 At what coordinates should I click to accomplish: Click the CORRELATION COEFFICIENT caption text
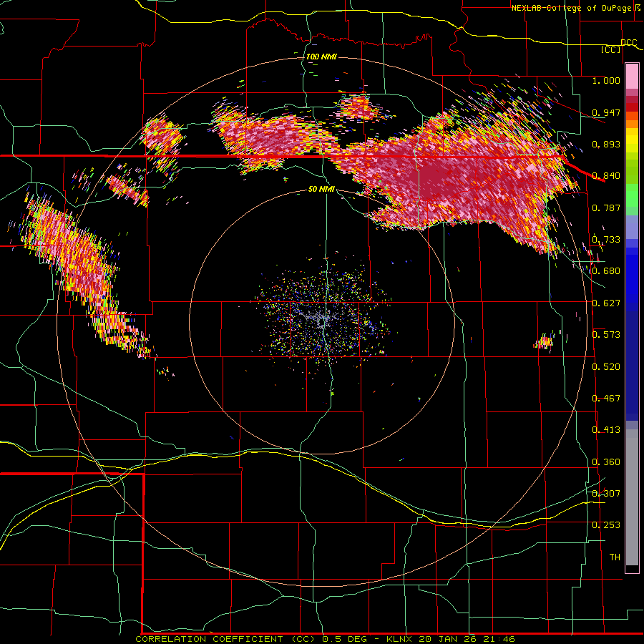point(209,639)
